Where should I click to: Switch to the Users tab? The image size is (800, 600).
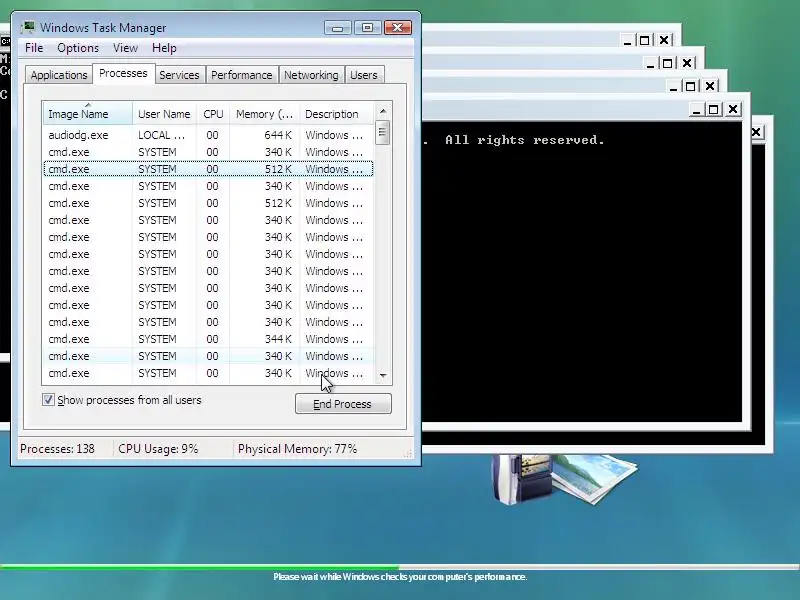point(364,75)
